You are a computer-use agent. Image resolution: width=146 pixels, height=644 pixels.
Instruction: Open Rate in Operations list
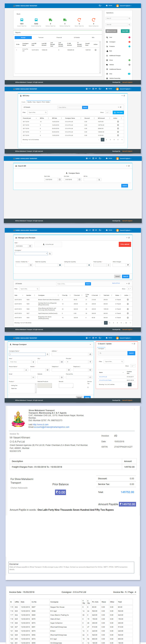[110, 51]
